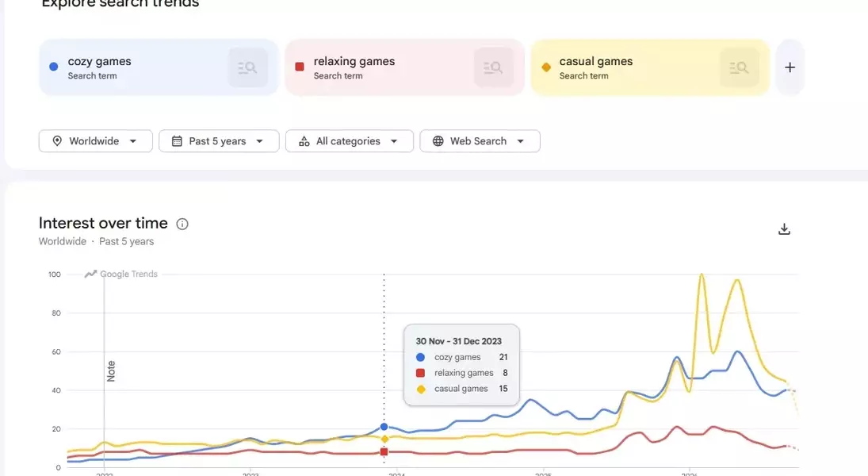This screenshot has width=868, height=476.
Task: Open search details for casual games term
Action: (740, 67)
